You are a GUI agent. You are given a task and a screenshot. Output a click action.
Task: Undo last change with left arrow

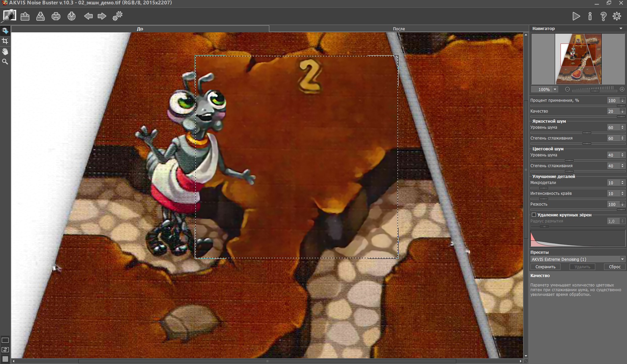point(88,16)
